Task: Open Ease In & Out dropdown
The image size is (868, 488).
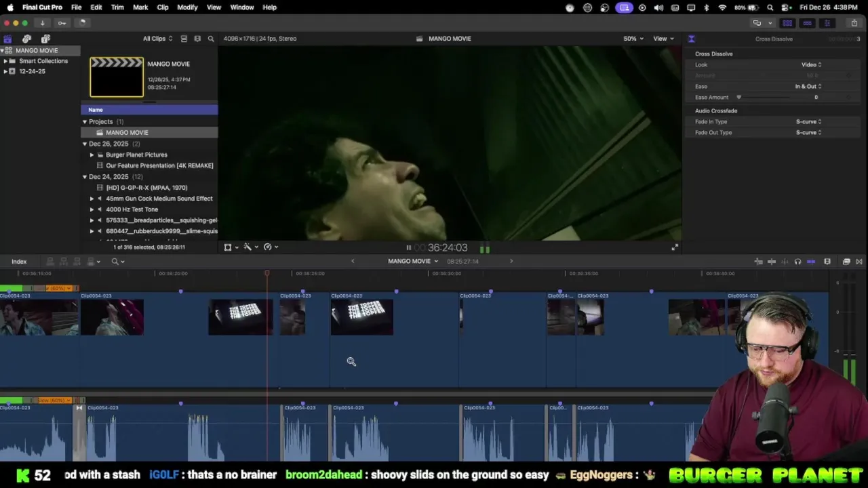Action: click(x=808, y=86)
